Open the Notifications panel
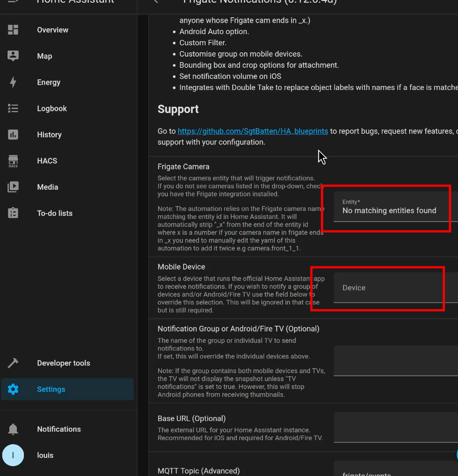 coord(67,429)
